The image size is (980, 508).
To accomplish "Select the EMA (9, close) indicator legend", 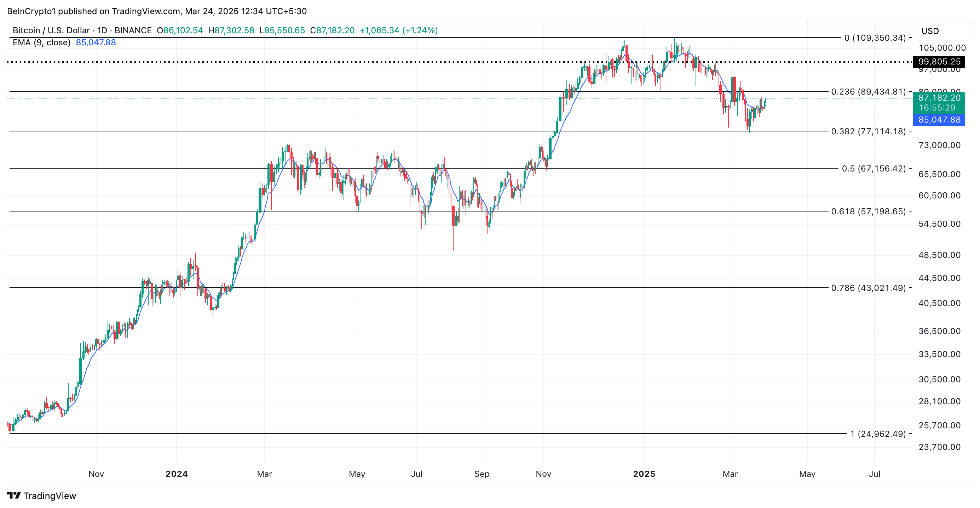I will [41, 42].
